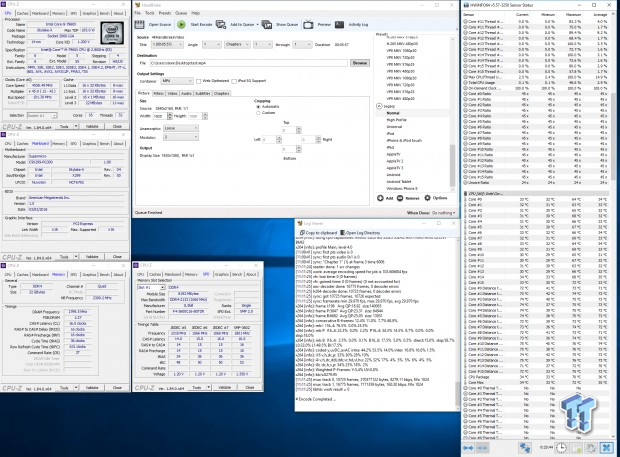Open the Anamorphic dropdown

(181, 128)
